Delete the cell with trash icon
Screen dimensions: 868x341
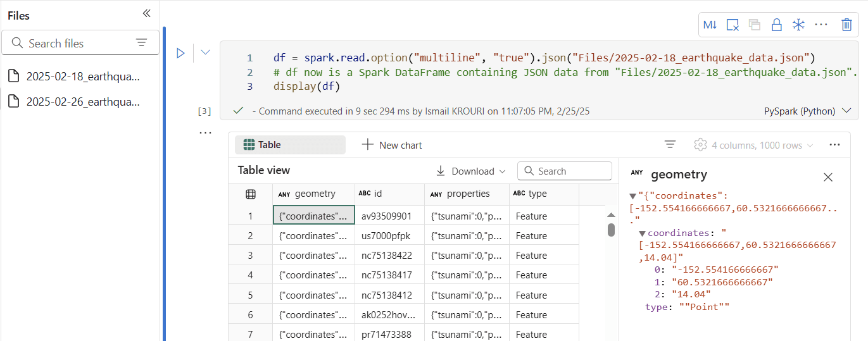[846, 25]
